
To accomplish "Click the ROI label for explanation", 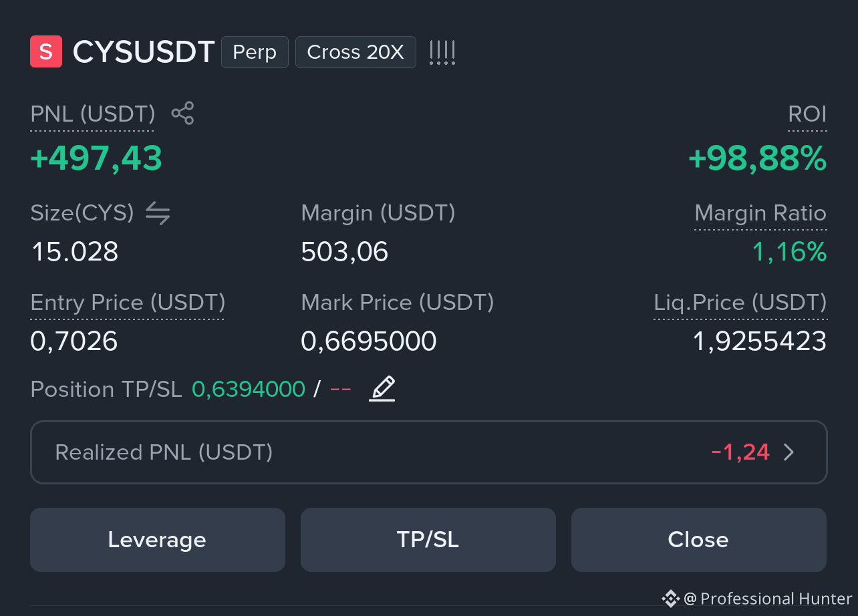I will pos(807,114).
